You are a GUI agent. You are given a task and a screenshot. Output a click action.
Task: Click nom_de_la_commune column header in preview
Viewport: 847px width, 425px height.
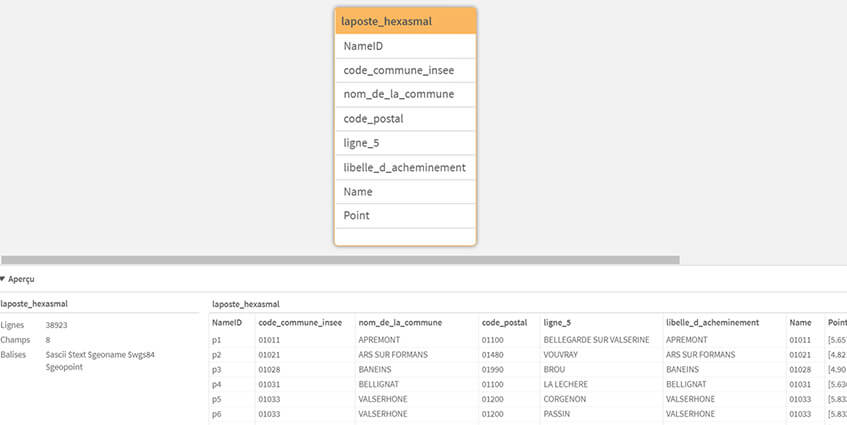(400, 322)
